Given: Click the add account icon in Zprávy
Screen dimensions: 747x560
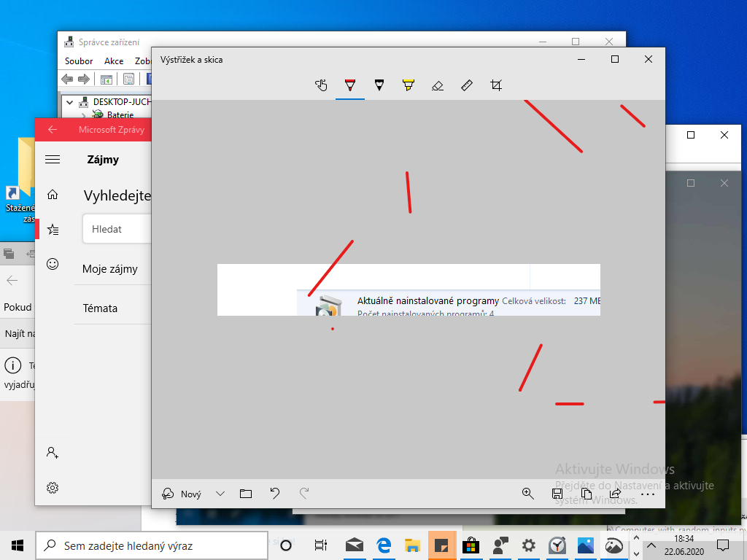Looking at the screenshot, I should pyautogui.click(x=53, y=452).
